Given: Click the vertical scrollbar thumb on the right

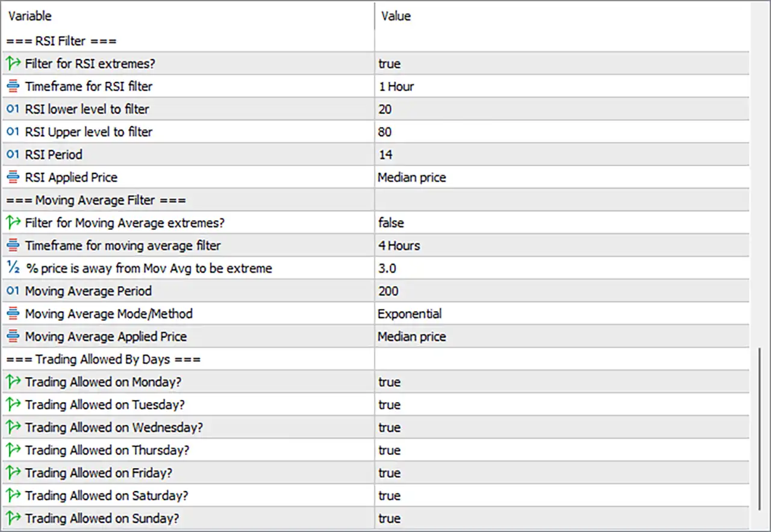Looking at the screenshot, I should tap(761, 427).
